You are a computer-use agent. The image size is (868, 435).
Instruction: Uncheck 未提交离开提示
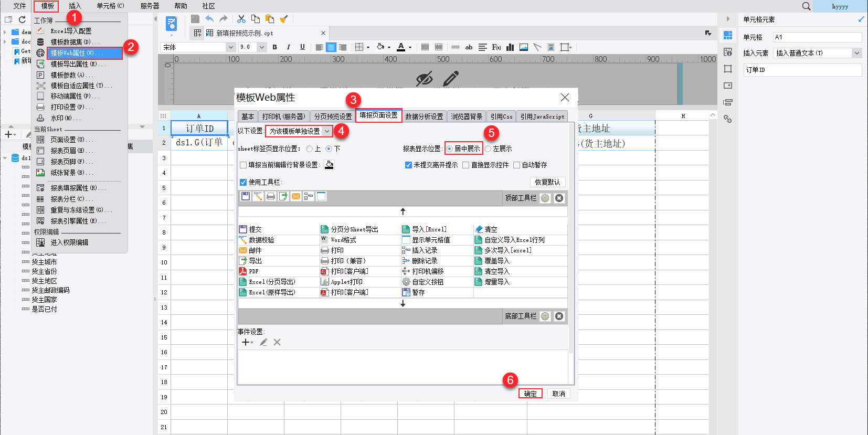408,165
